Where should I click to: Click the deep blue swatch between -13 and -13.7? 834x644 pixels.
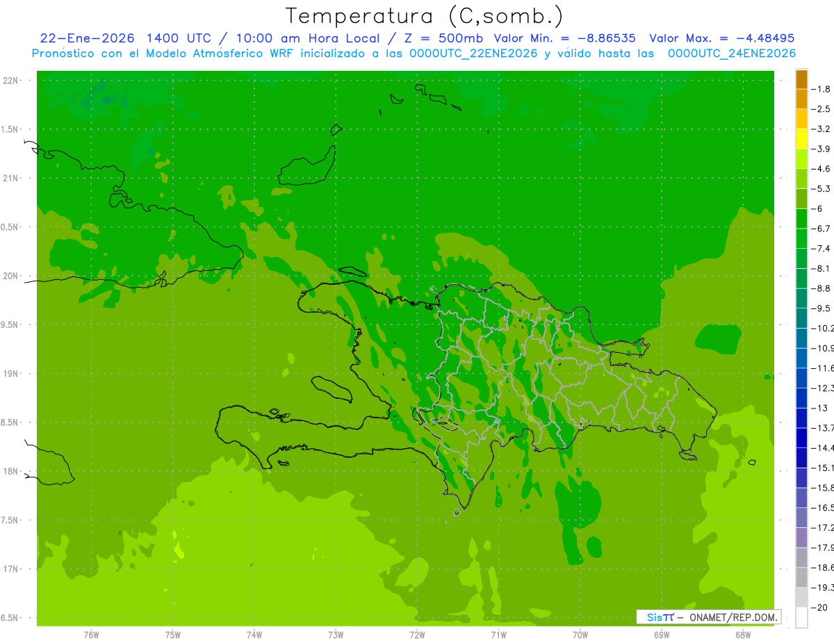pos(801,418)
